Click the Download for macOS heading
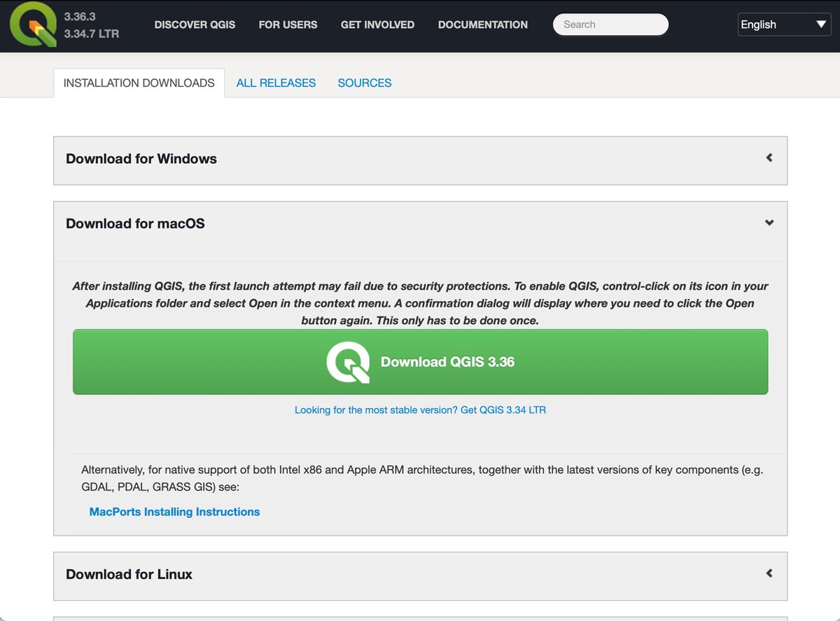Screen dimensions: 840x621 coord(135,224)
